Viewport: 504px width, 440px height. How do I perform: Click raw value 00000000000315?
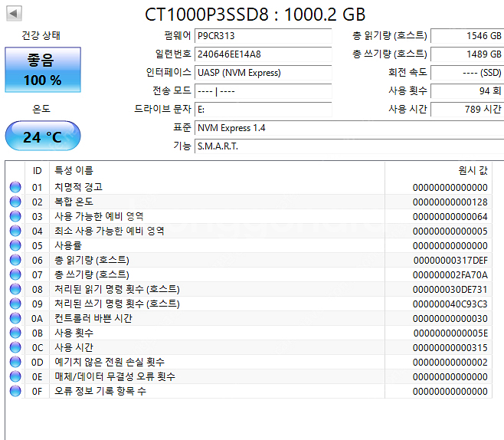click(450, 348)
